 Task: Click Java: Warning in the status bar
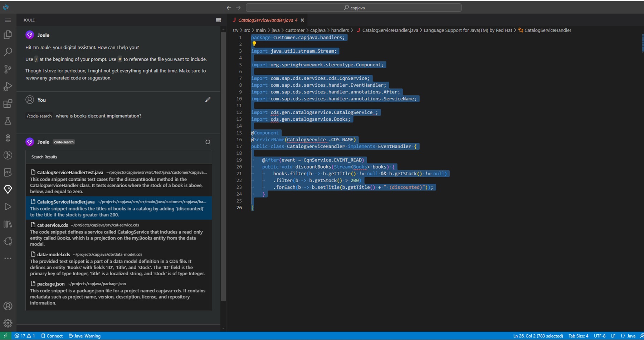click(x=84, y=336)
